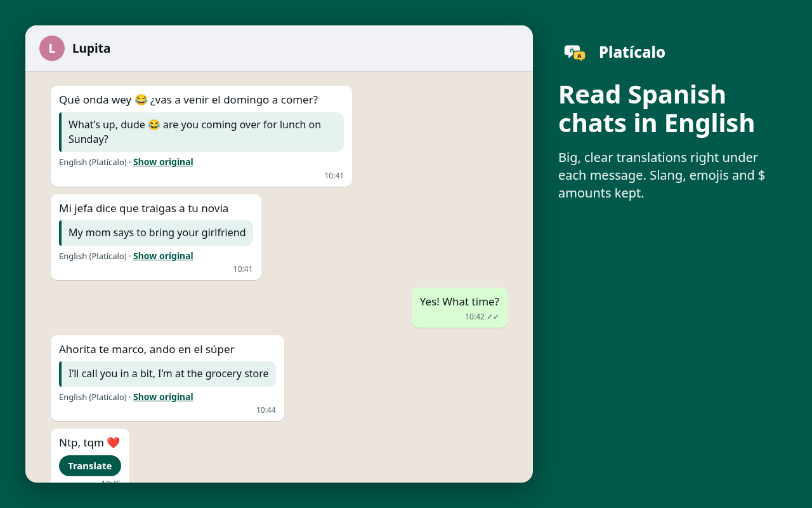Viewport: 812px width, 508px height.
Task: Show original for the Sunday lunch message
Action: pos(163,162)
